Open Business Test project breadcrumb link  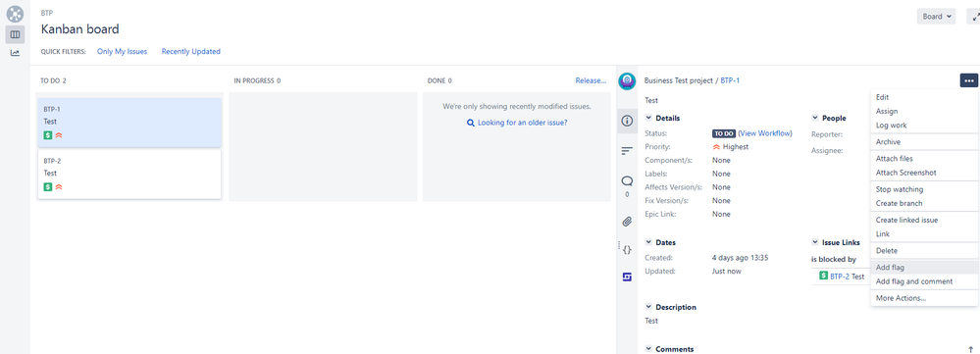tap(679, 80)
